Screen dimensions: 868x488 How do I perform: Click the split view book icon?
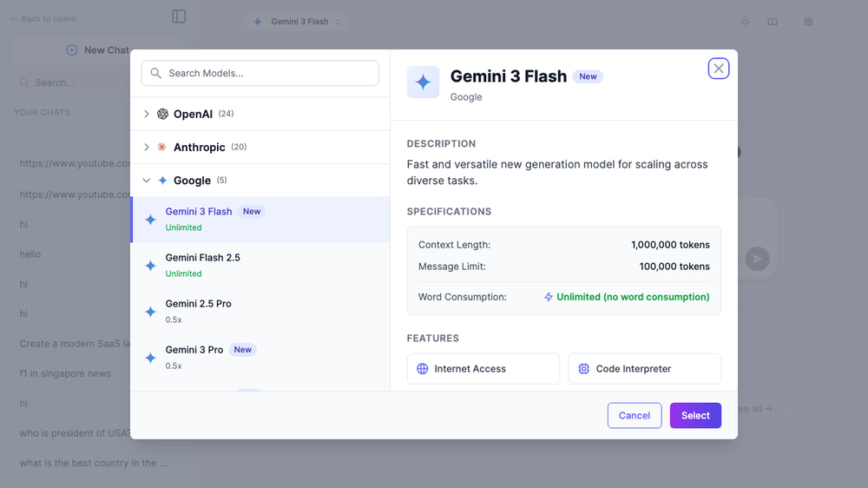[x=773, y=22]
